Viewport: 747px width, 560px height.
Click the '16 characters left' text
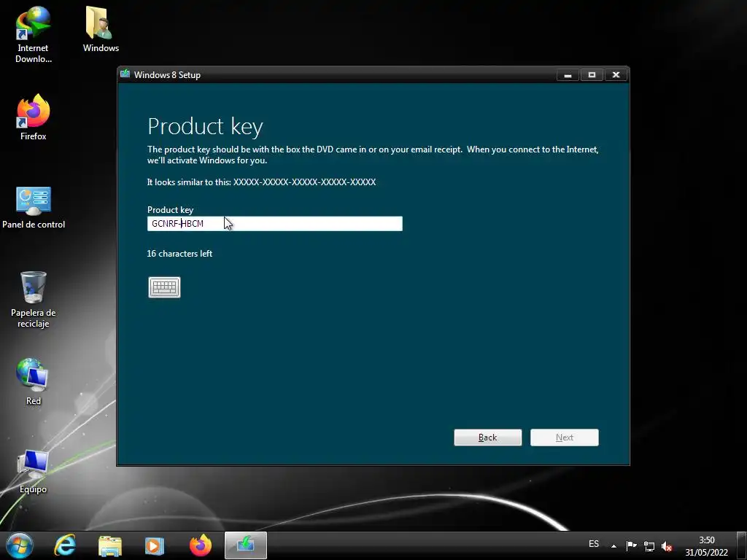pyautogui.click(x=179, y=253)
